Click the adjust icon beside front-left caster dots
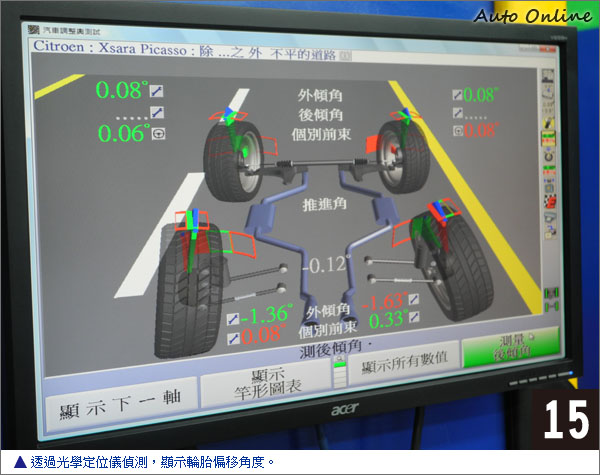Image resolution: width=600 pixels, height=475 pixels. (156, 111)
